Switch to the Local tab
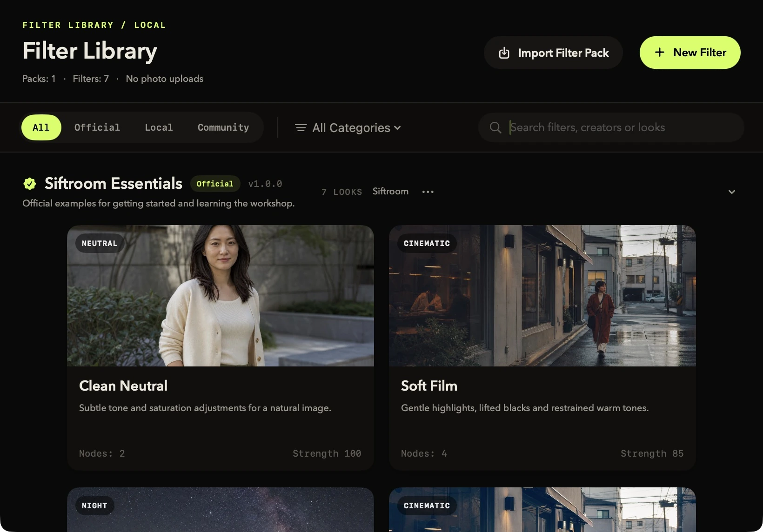Image resolution: width=763 pixels, height=532 pixels. 159,127
